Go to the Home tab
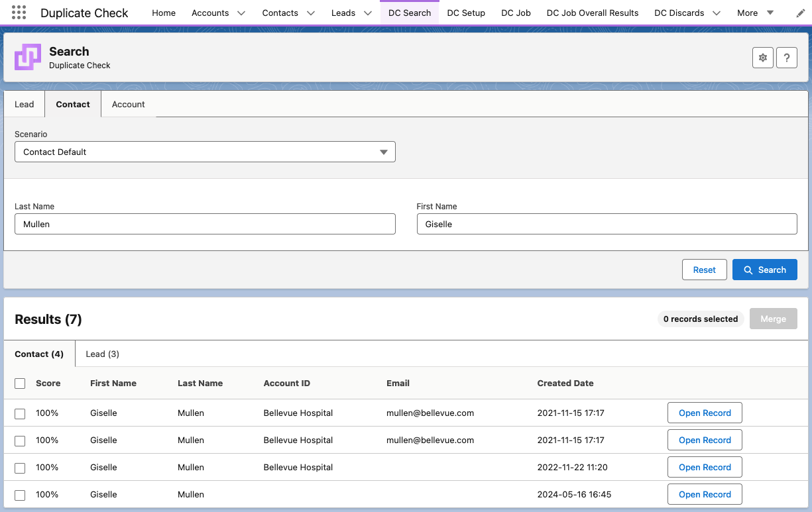This screenshot has width=812, height=512. pos(164,13)
